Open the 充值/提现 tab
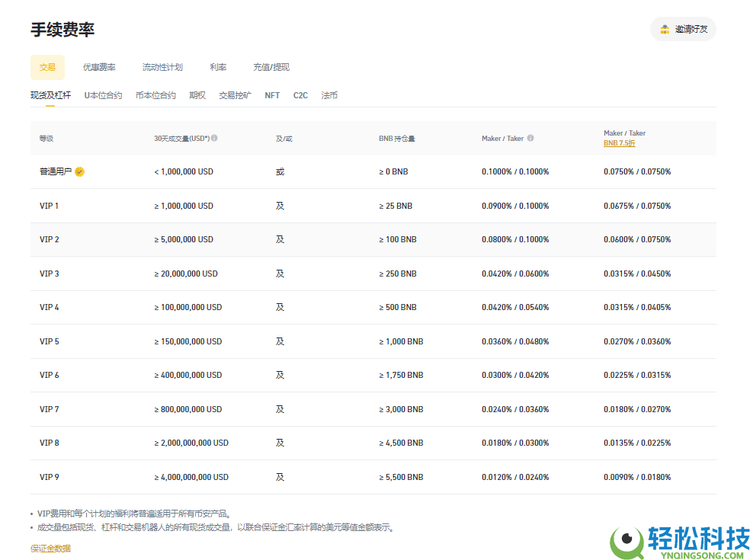Screen dimensions: 750x560 (271, 68)
